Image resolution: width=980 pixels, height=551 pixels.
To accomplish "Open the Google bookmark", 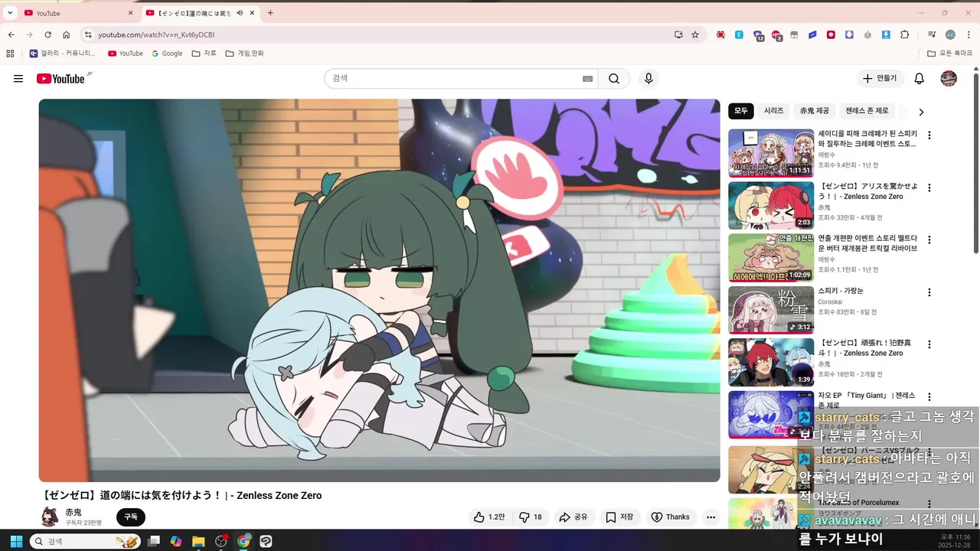I will click(x=167, y=54).
